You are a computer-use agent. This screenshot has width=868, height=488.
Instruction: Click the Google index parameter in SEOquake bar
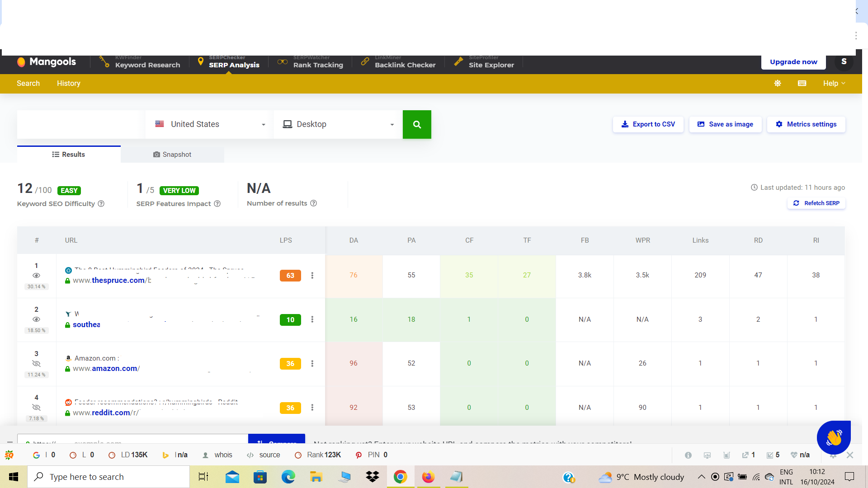pos(44,455)
